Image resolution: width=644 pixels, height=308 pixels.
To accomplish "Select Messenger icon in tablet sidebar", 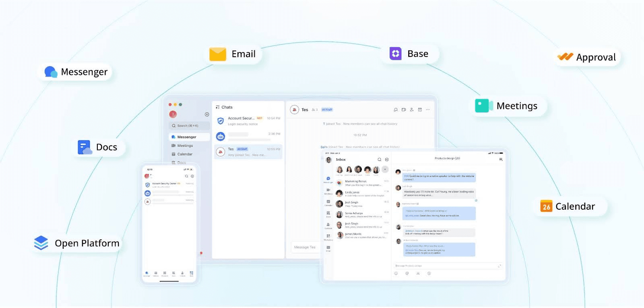I will point(328,179).
